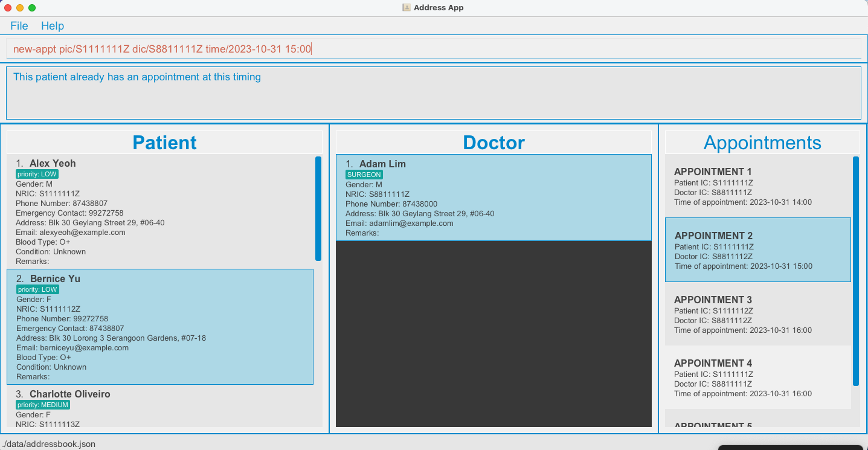
Task: Click Adam Lim's Phone Number: 87438000
Action: tap(391, 204)
